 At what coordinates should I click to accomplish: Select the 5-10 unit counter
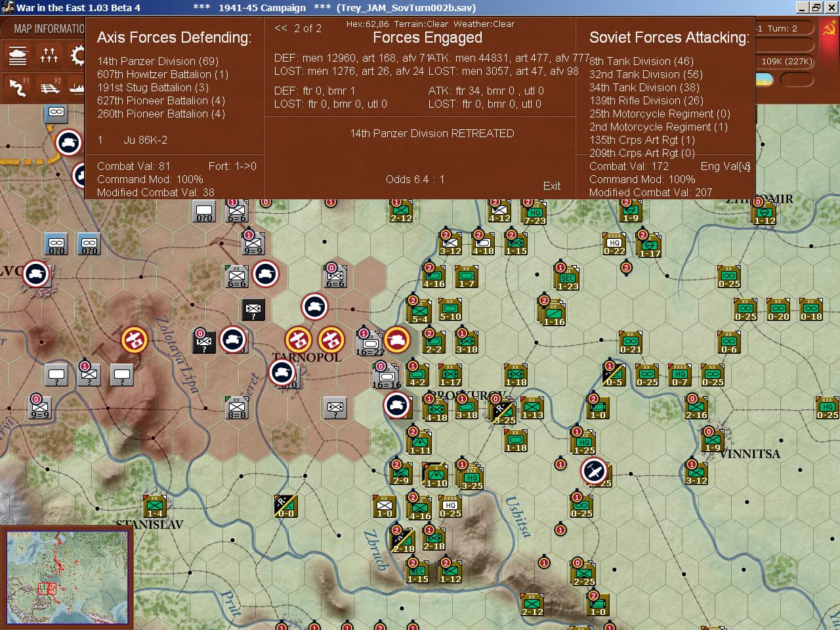point(450,308)
